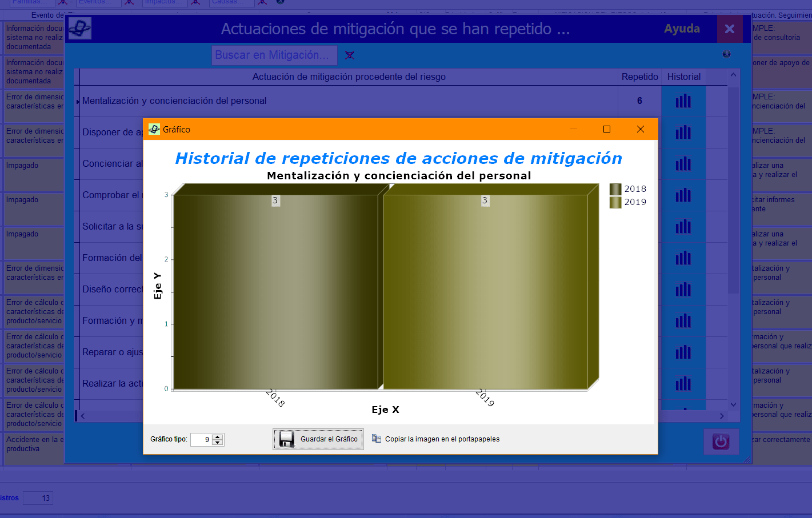812x518 pixels.
Task: Click the small globe icon near scrollbar
Action: (x=727, y=54)
